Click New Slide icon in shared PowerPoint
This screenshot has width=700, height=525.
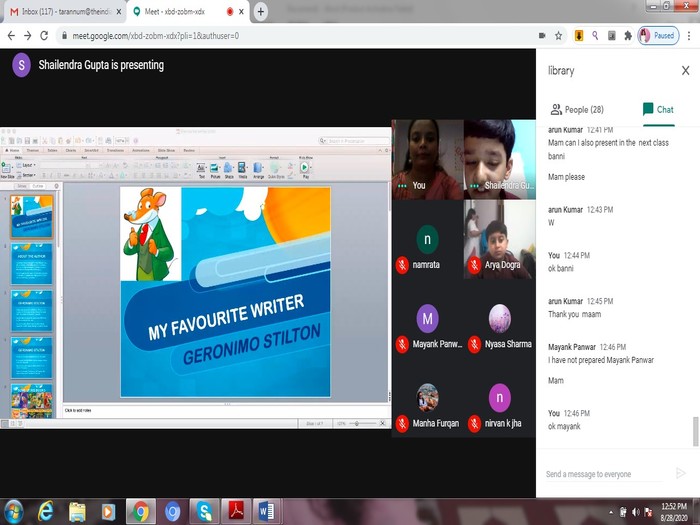click(6, 170)
